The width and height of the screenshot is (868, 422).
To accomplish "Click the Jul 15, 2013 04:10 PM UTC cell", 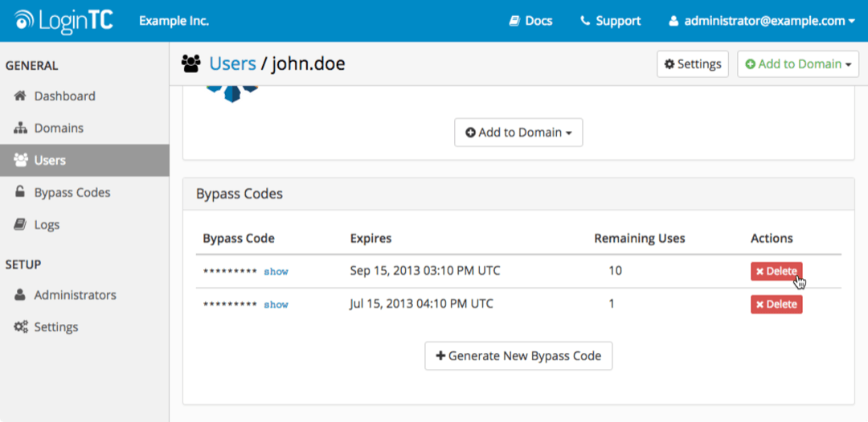I will click(x=422, y=304).
